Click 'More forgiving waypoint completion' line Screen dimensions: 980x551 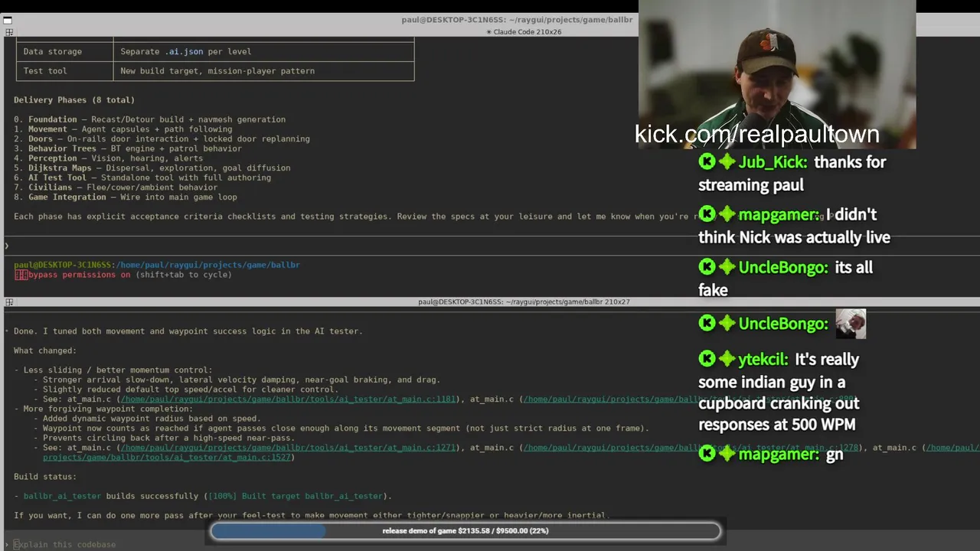(x=103, y=409)
